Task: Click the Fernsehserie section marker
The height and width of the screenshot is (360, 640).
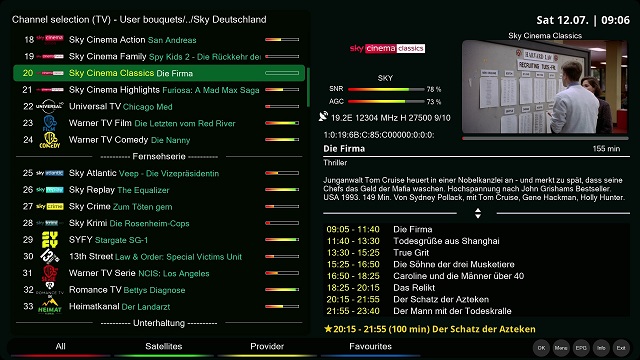Action: coord(159,156)
